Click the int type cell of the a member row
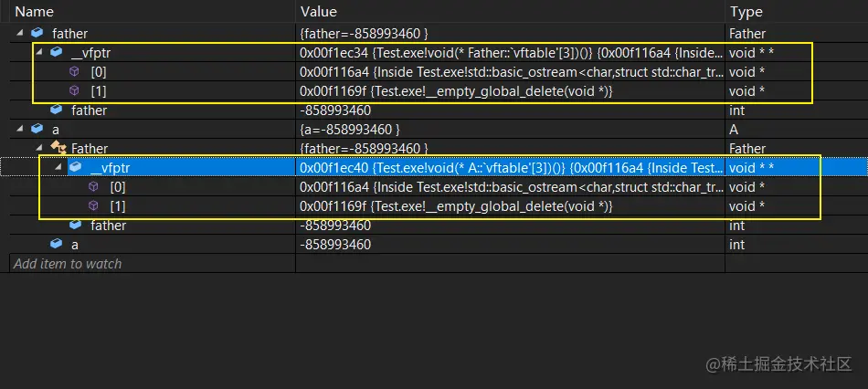 tap(736, 245)
